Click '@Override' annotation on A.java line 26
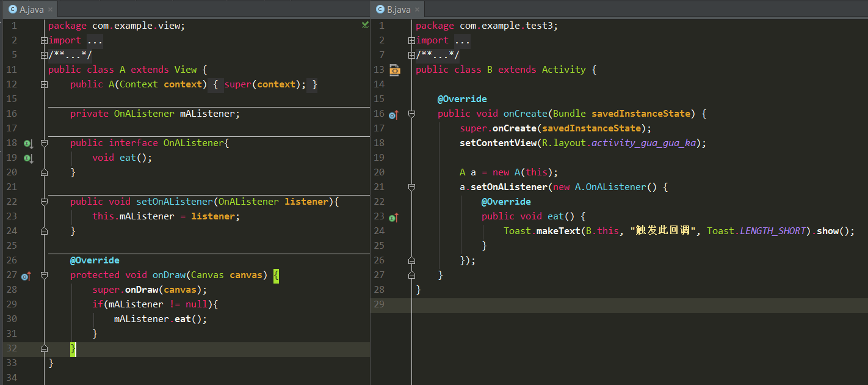Screen dimensions: 868x385 [95, 260]
